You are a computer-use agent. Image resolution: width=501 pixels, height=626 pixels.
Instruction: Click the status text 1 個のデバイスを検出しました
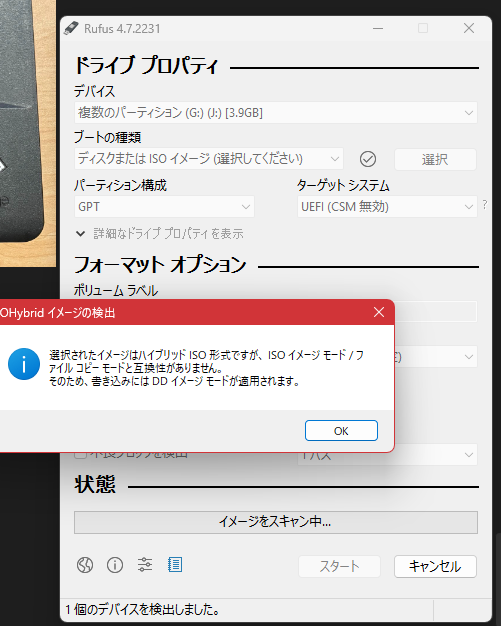point(143,610)
